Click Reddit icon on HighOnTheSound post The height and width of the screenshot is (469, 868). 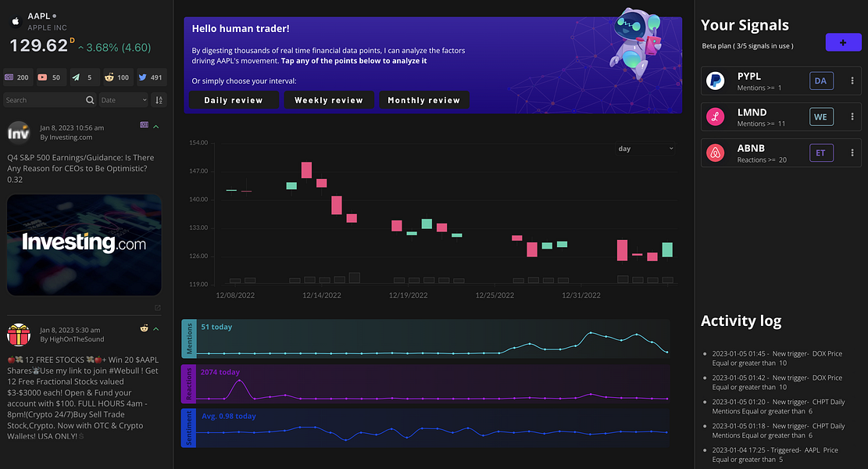coord(144,328)
